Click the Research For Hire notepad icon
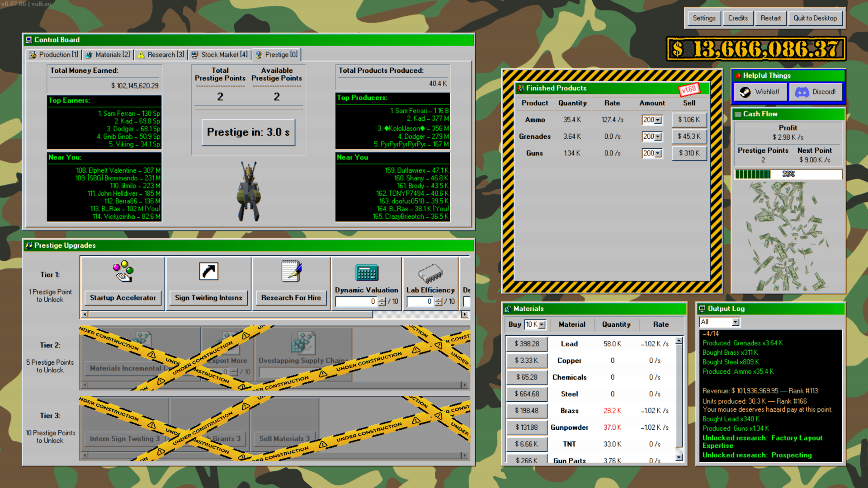Viewport: 868px width, 488px height. [291, 272]
